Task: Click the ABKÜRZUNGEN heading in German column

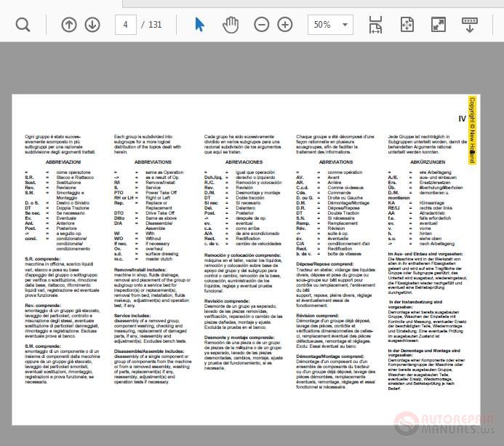Action: click(x=428, y=162)
